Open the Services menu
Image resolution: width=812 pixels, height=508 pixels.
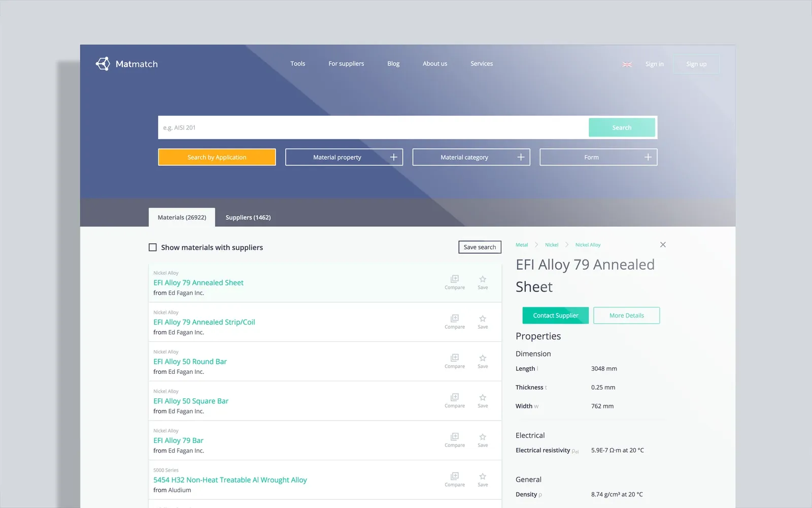482,63
